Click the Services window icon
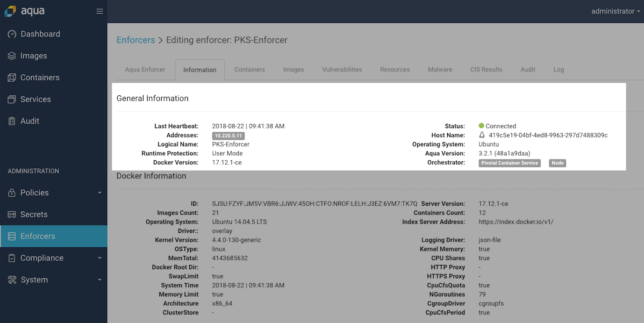Image resolution: width=644 pixels, height=323 pixels. pos(12,99)
